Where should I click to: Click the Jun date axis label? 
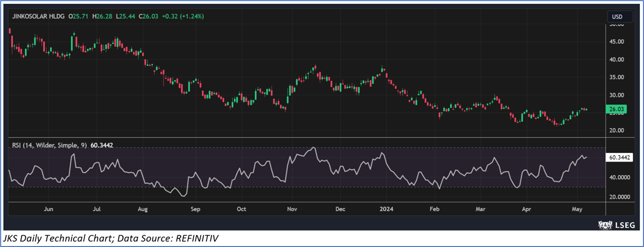[48, 209]
